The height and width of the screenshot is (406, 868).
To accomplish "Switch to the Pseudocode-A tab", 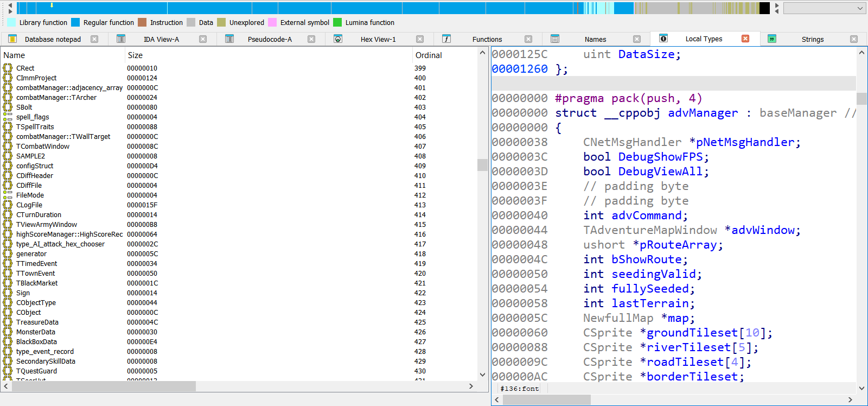I will coord(270,39).
